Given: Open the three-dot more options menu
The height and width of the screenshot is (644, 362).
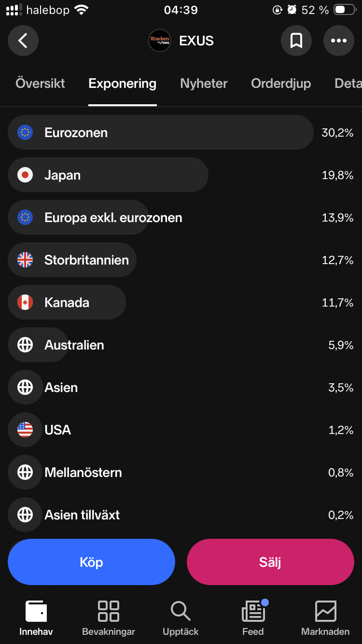Looking at the screenshot, I should coord(338,41).
